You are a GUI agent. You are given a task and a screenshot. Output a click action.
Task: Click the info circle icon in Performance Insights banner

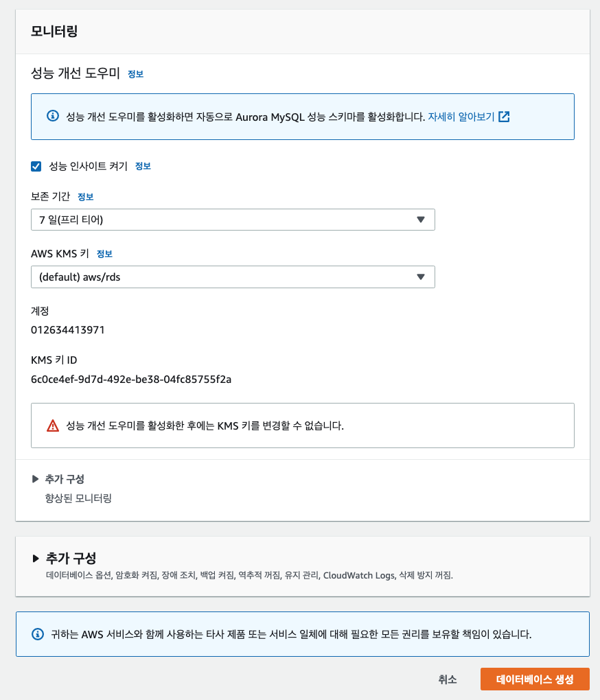pos(53,116)
